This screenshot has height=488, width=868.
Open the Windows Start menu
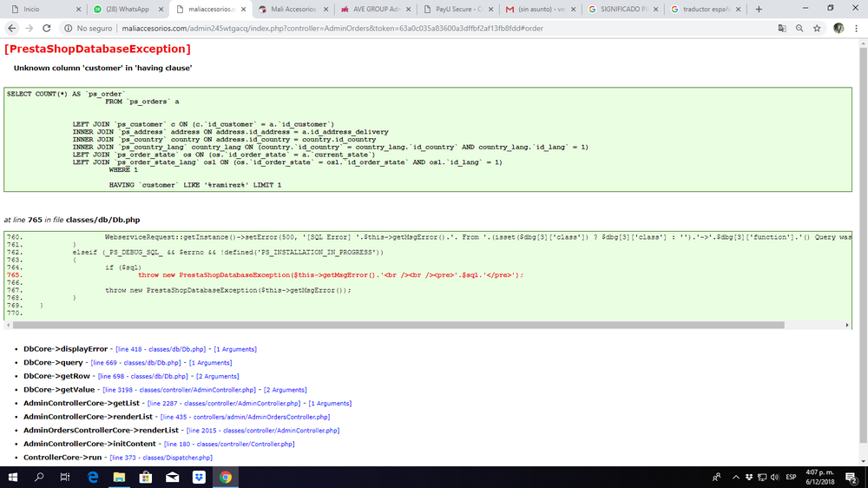tap(12, 477)
